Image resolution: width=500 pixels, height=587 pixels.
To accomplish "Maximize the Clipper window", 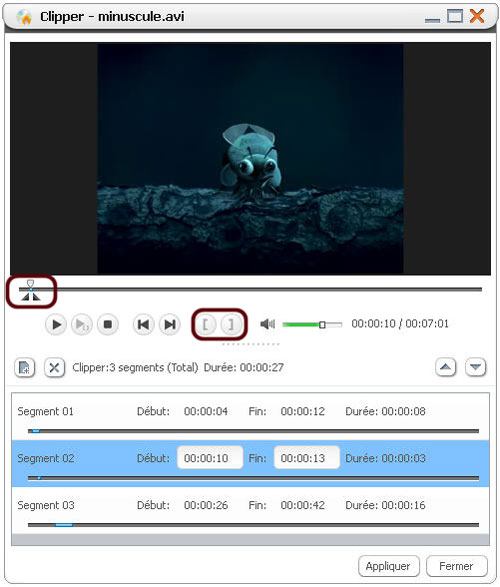I will [455, 16].
